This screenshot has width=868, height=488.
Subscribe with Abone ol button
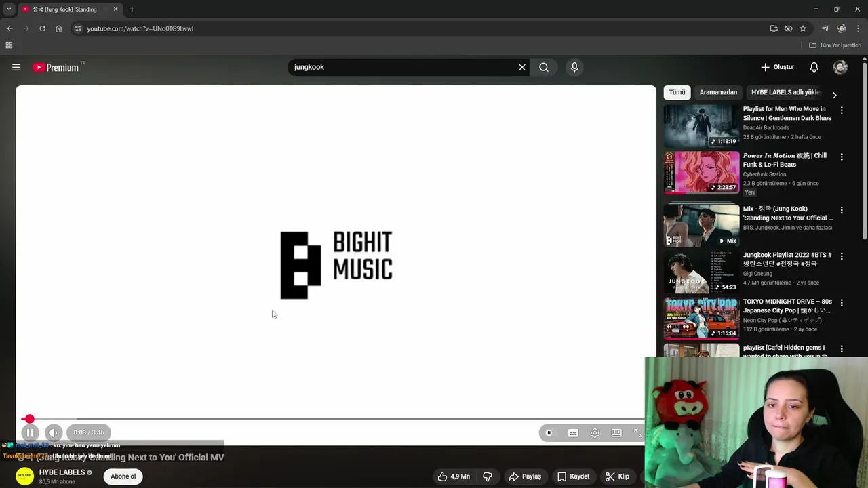pos(123,476)
